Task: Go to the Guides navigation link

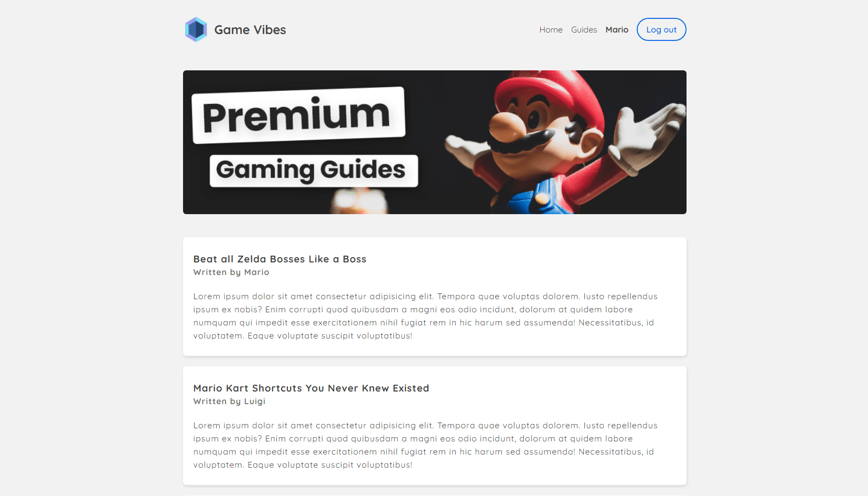Action: pyautogui.click(x=584, y=30)
